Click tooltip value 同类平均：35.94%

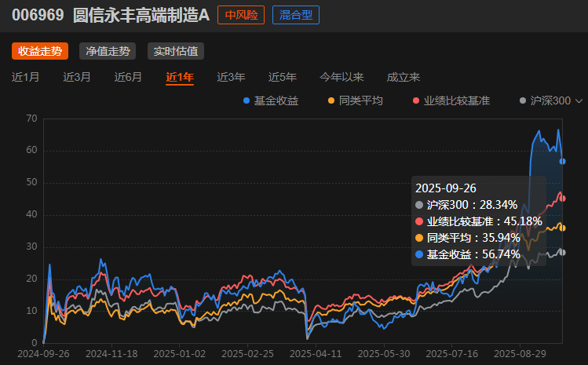(468, 238)
